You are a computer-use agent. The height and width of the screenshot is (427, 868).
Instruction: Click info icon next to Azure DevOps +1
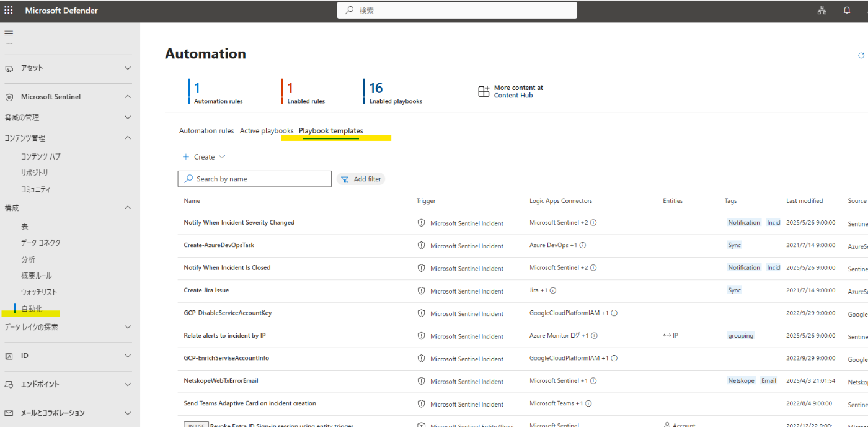[582, 245]
